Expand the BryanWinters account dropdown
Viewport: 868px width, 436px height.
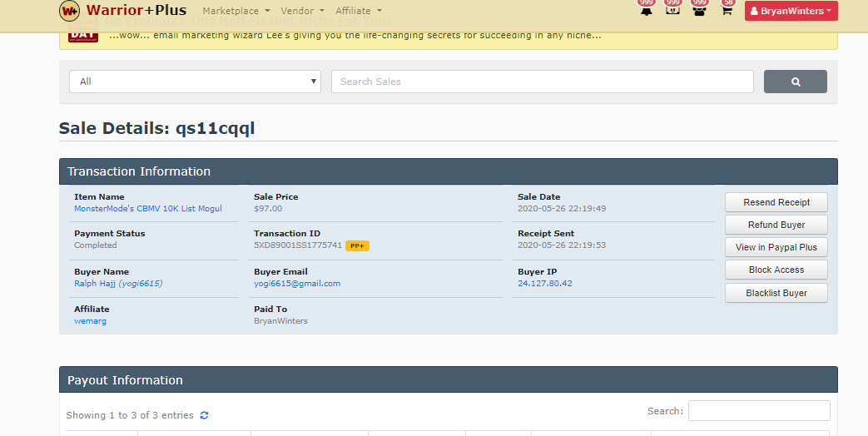pyautogui.click(x=791, y=11)
